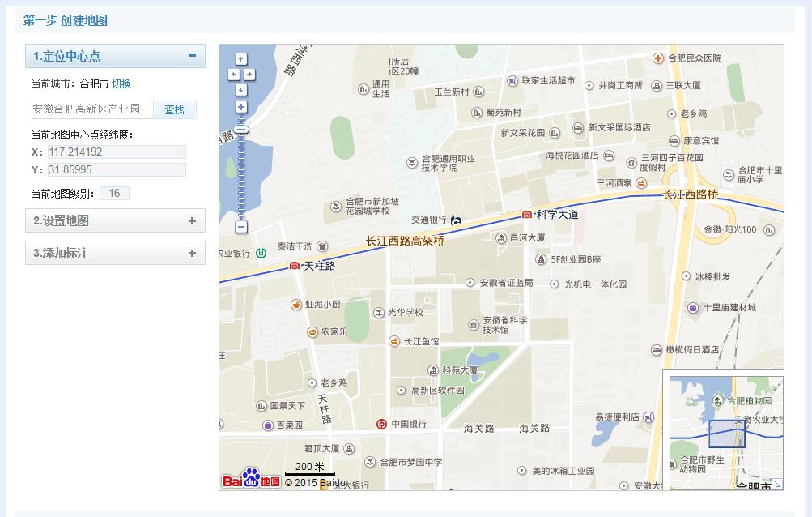Pan the map left with arrow button
The image size is (812, 517).
click(x=233, y=75)
